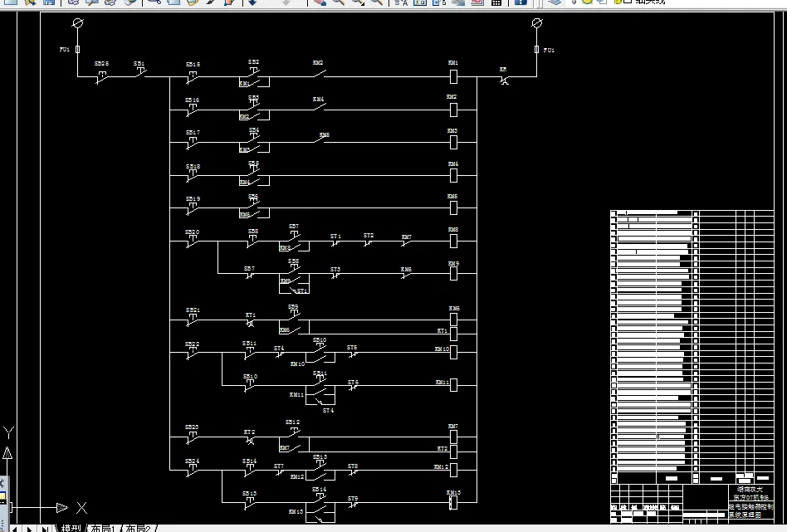The height and width of the screenshot is (532, 787).
Task: Click the Redo arrow in the toolbar
Action: click(286, 2)
